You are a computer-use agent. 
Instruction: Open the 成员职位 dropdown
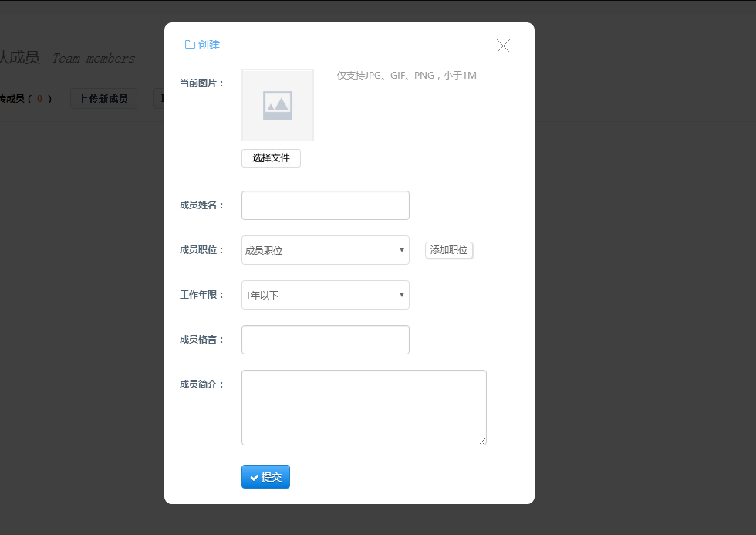[x=325, y=250]
